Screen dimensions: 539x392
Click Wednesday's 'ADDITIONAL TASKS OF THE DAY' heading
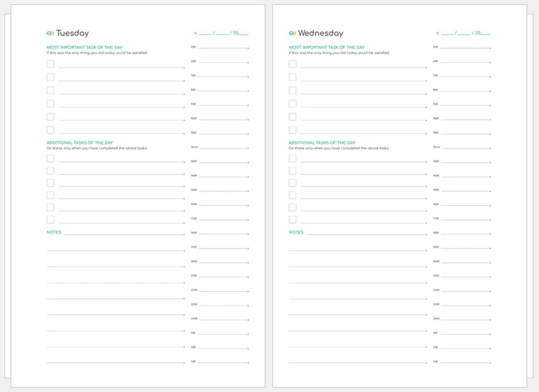click(322, 143)
